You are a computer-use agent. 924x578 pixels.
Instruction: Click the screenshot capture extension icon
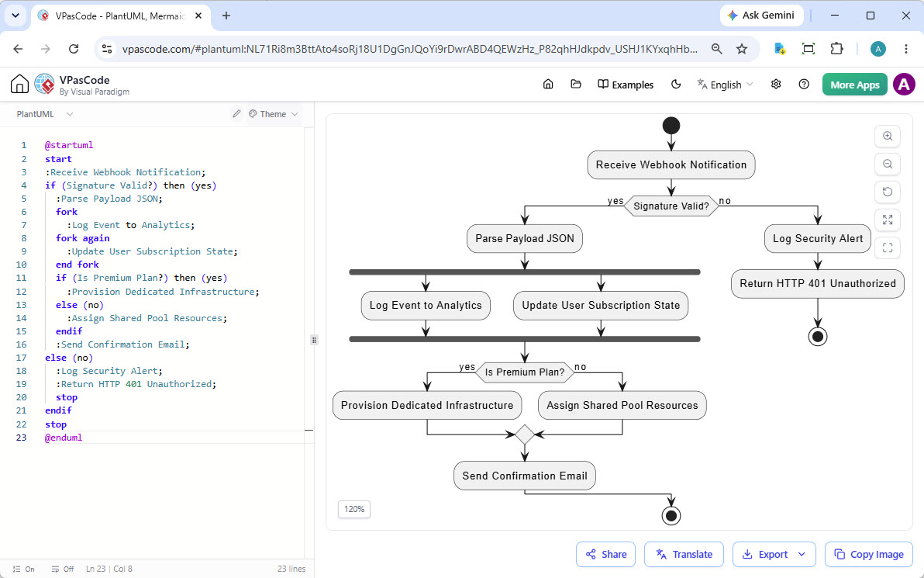click(808, 49)
